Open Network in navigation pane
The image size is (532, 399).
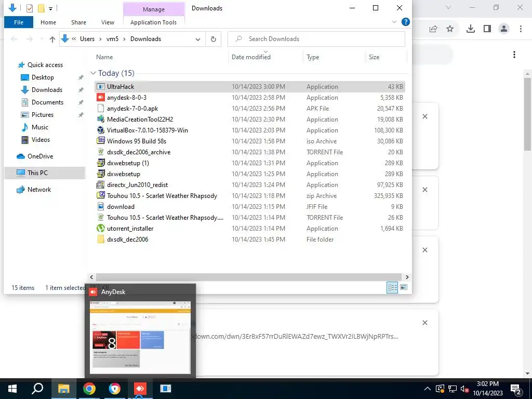tap(39, 189)
